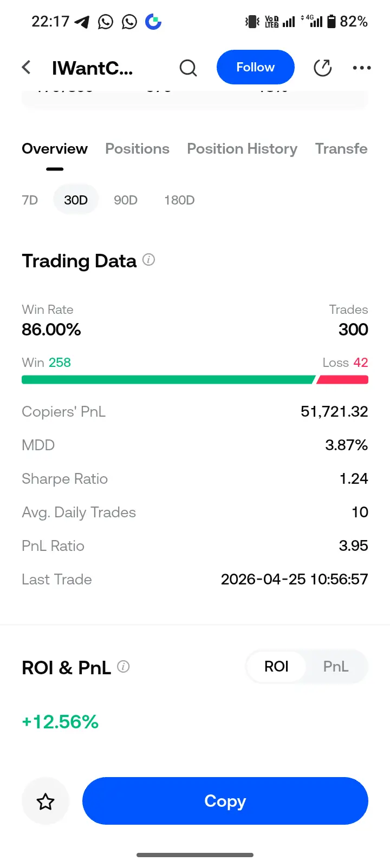Select the 90D time range
Viewport: 390px width, 868px height.
(x=125, y=200)
